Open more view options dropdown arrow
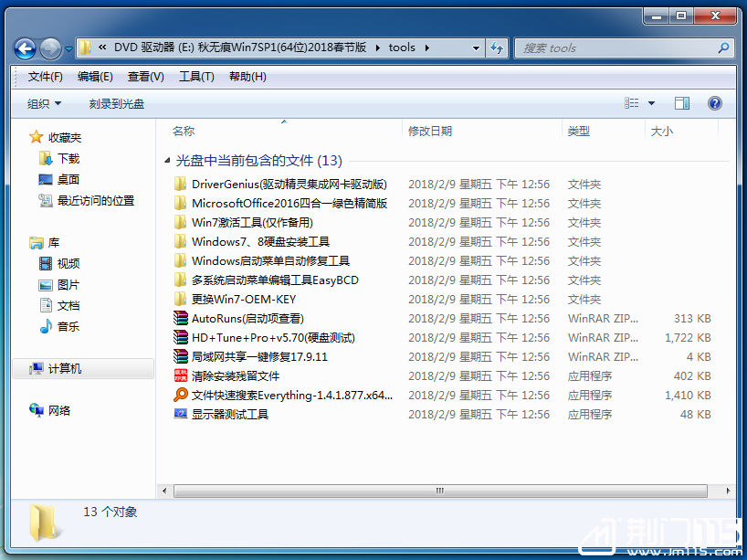This screenshot has height=560, width=747. click(x=651, y=103)
